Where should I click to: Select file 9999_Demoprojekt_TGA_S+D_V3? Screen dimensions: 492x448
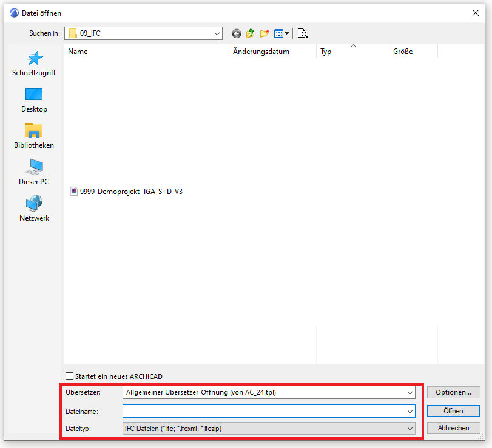pos(130,191)
